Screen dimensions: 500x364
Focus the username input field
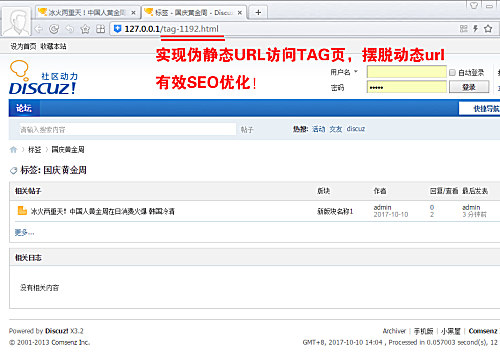coord(407,72)
